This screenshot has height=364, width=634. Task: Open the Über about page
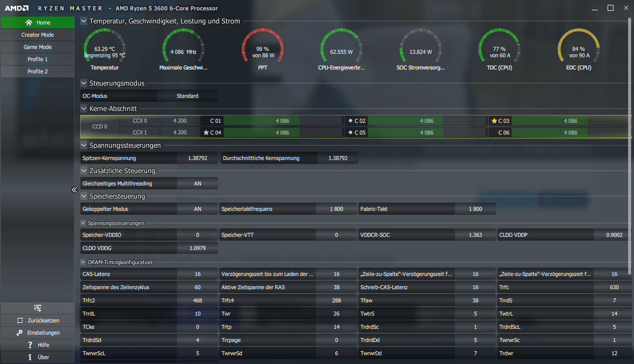click(x=37, y=357)
